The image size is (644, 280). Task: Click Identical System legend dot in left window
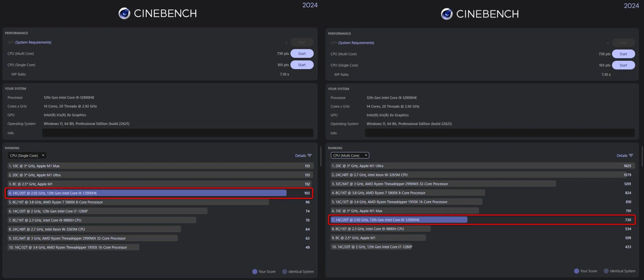click(x=284, y=271)
